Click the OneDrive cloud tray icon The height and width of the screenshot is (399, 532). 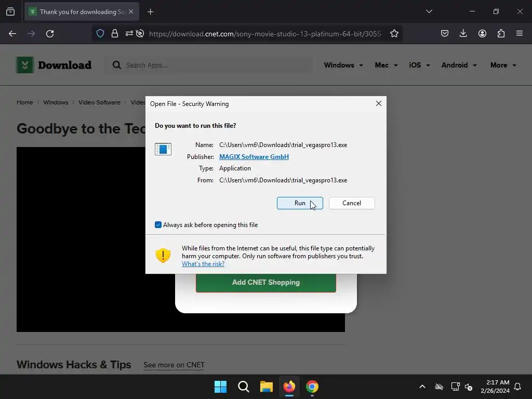point(439,387)
